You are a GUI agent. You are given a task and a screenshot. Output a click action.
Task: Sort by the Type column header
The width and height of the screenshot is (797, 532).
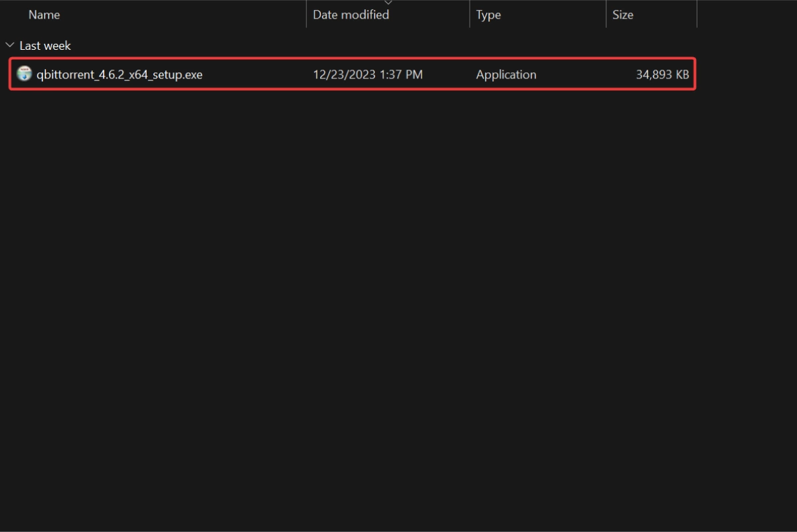[x=488, y=15]
